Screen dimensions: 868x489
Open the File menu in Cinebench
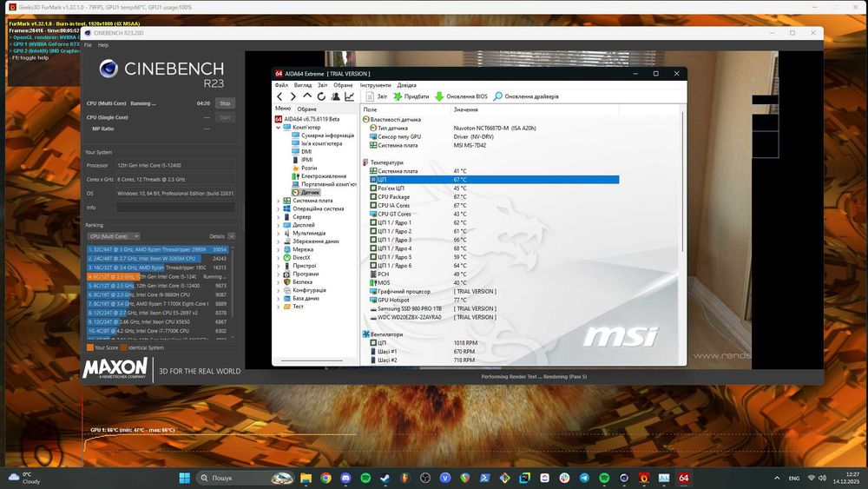[x=88, y=45]
